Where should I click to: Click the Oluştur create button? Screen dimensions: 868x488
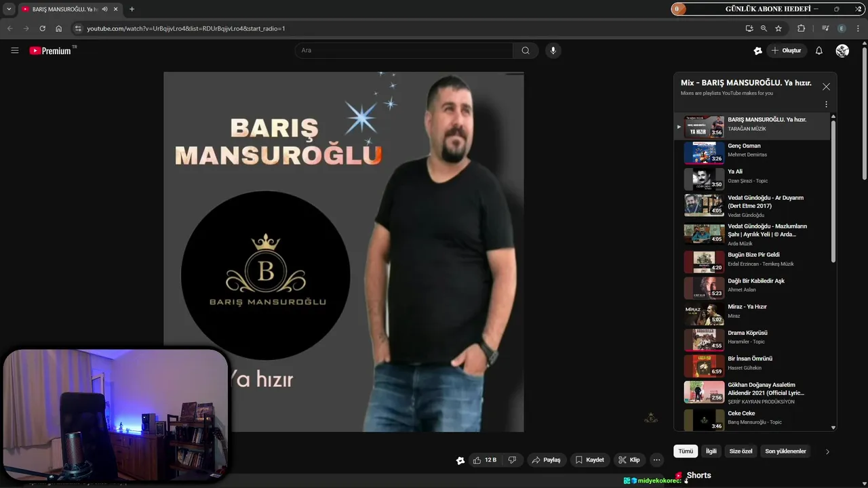786,50
